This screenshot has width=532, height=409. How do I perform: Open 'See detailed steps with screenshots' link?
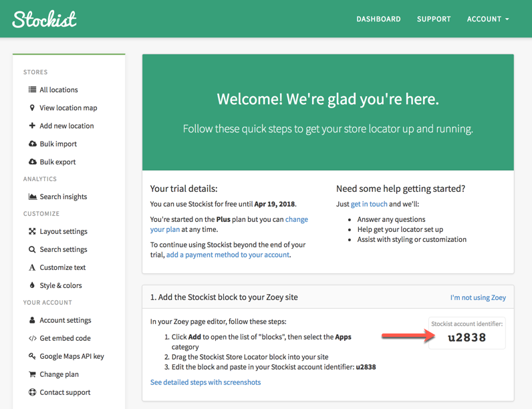click(206, 382)
